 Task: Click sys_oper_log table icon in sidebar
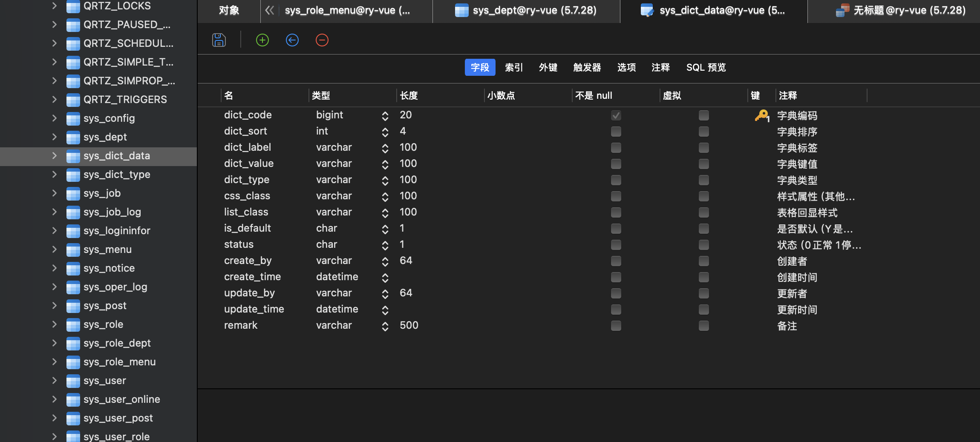[73, 287]
